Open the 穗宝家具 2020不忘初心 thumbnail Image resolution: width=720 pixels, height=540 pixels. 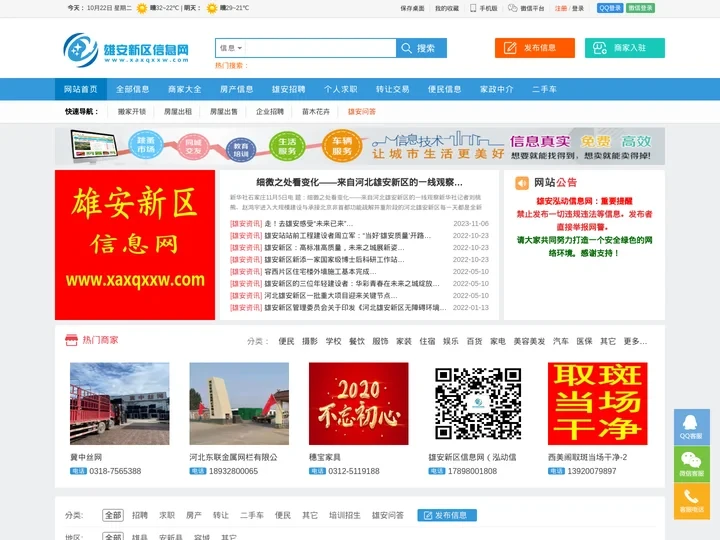(359, 404)
